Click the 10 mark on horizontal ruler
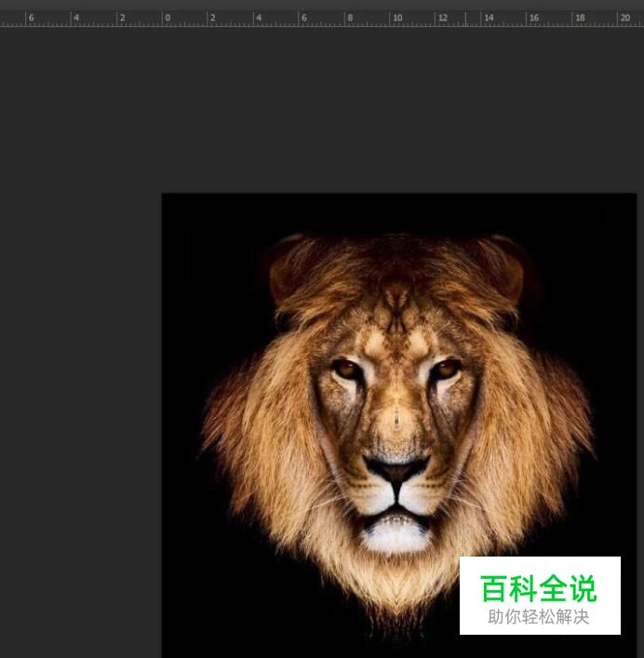 397,18
